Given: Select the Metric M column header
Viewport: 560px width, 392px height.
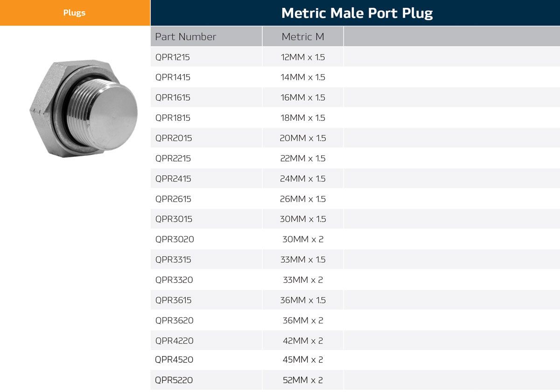Looking at the screenshot, I should click(x=302, y=36).
